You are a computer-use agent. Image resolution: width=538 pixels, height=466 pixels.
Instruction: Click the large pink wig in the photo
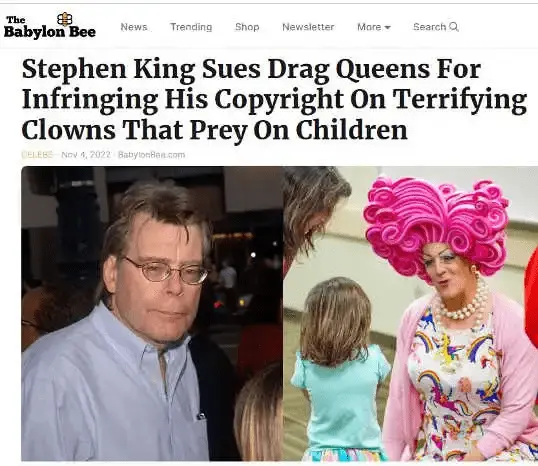(x=436, y=225)
